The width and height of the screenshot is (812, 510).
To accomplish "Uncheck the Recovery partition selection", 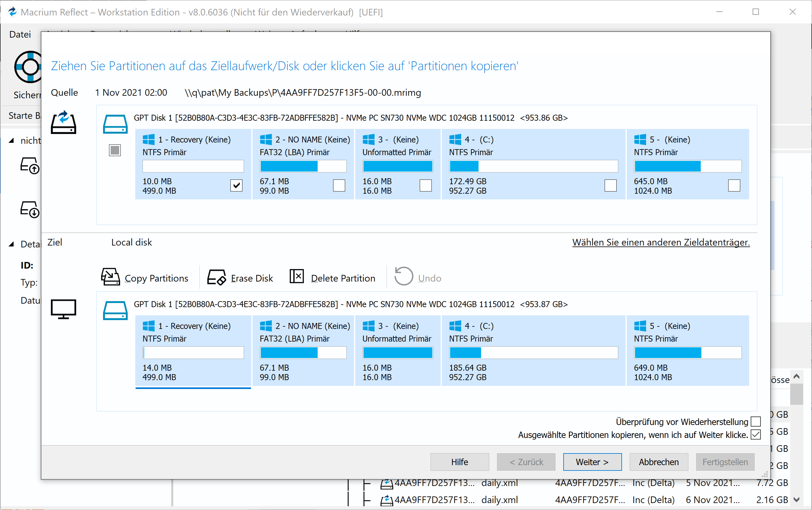I will tap(237, 185).
